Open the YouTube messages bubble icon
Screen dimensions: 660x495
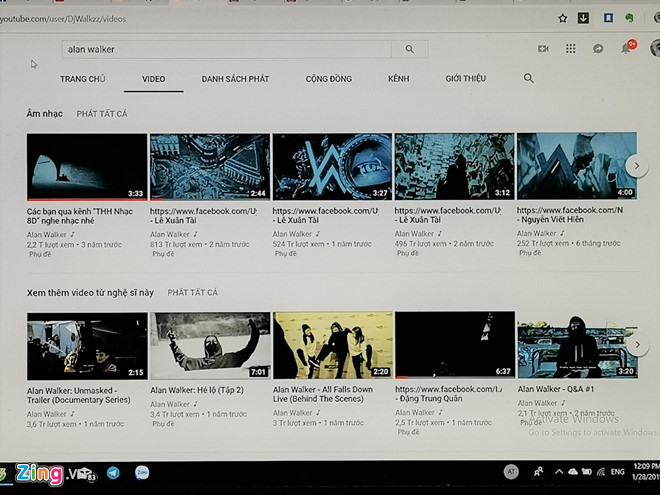pos(598,49)
